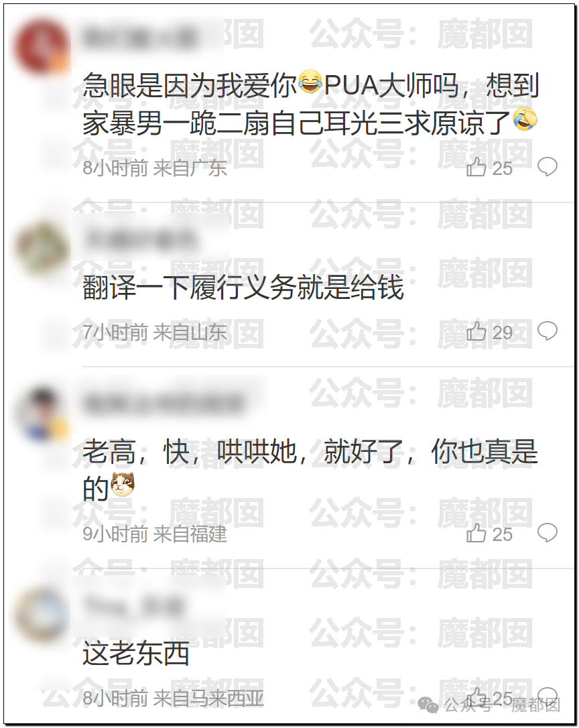Select comment text 这老东西
Screen dimensions: 579x728
pos(136,653)
